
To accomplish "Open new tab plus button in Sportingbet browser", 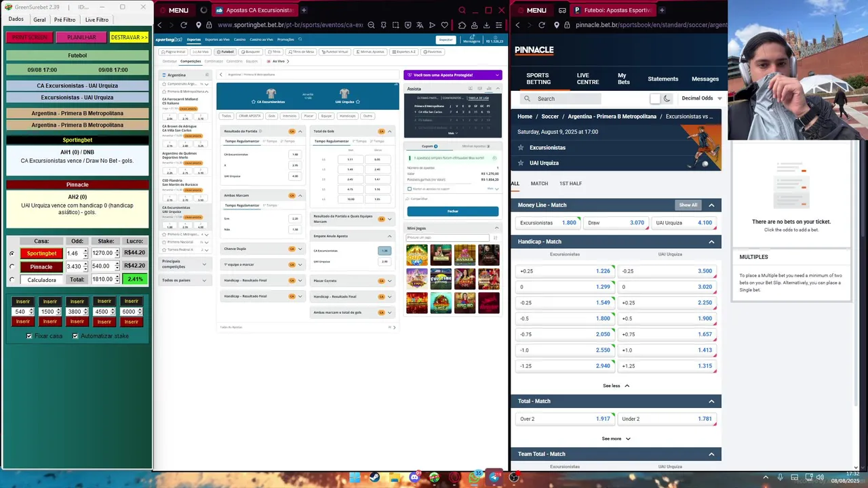I will [x=304, y=10].
